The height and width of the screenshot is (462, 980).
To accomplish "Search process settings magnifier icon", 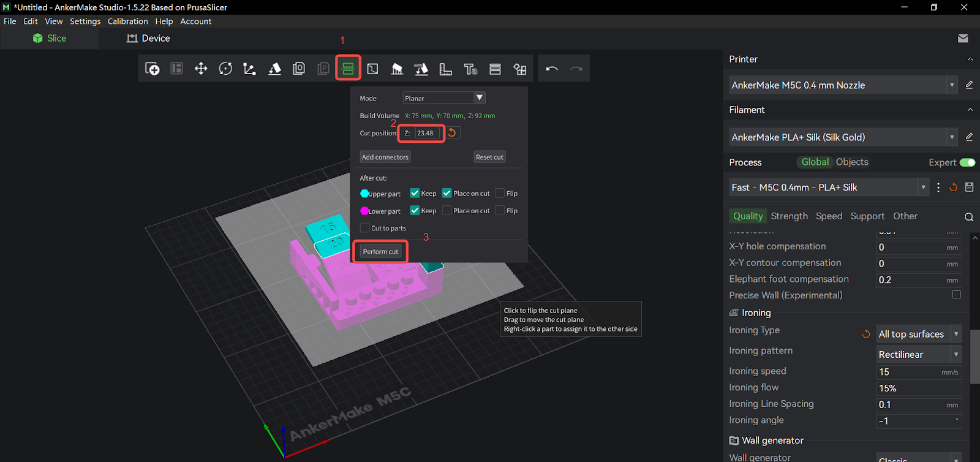I will pyautogui.click(x=969, y=217).
